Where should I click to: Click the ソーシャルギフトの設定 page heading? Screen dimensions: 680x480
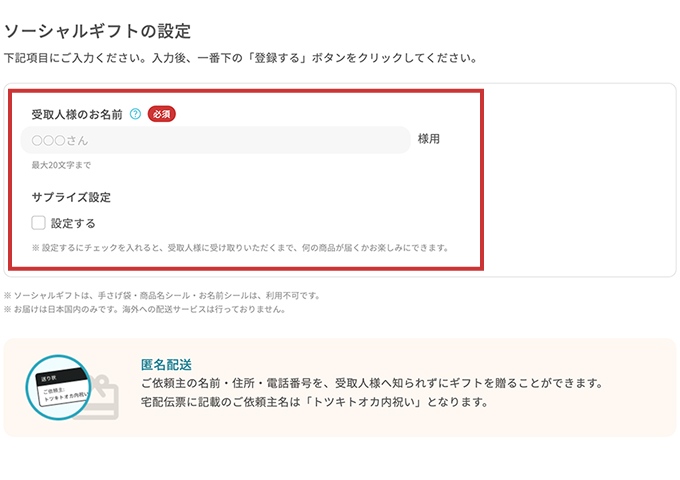click(x=97, y=33)
